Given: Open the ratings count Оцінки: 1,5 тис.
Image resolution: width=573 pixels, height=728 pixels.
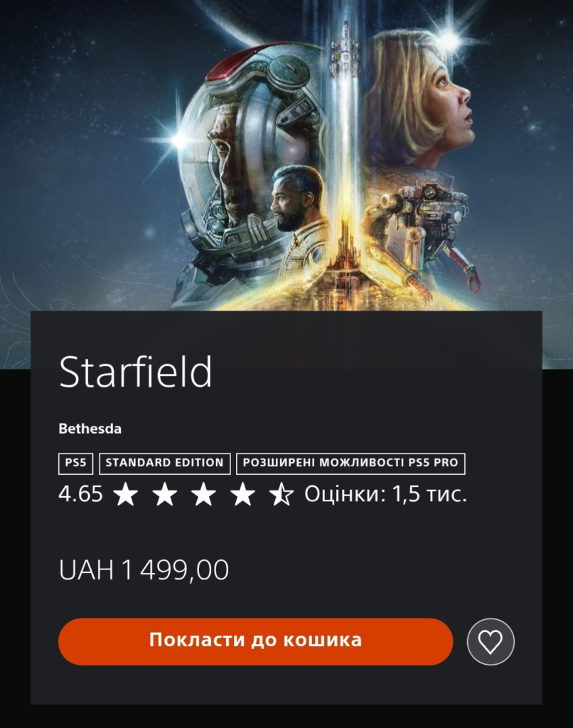Looking at the screenshot, I should 385,493.
